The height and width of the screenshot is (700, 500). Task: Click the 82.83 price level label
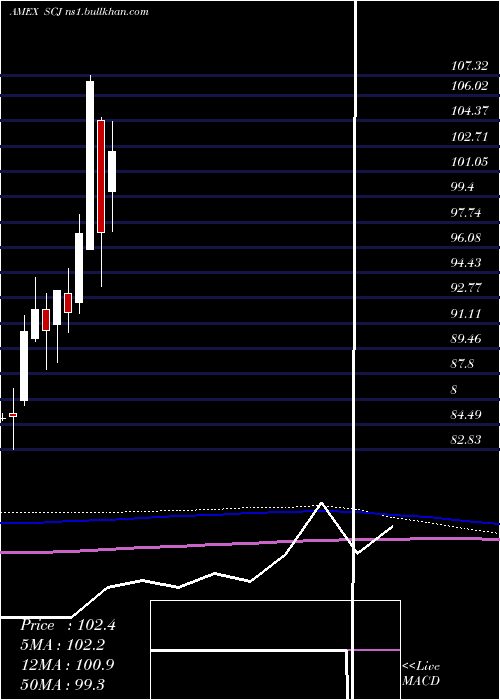click(x=466, y=440)
